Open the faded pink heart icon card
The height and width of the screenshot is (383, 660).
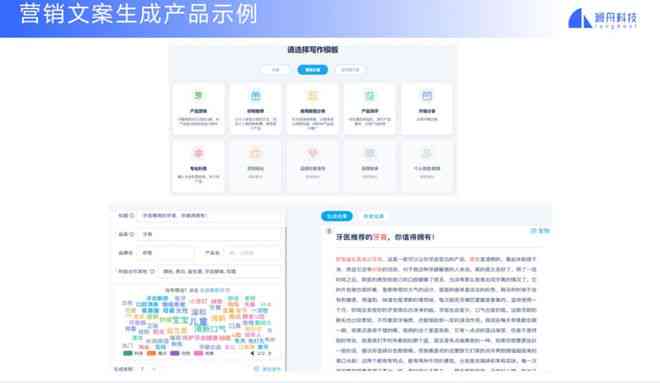pos(312,166)
